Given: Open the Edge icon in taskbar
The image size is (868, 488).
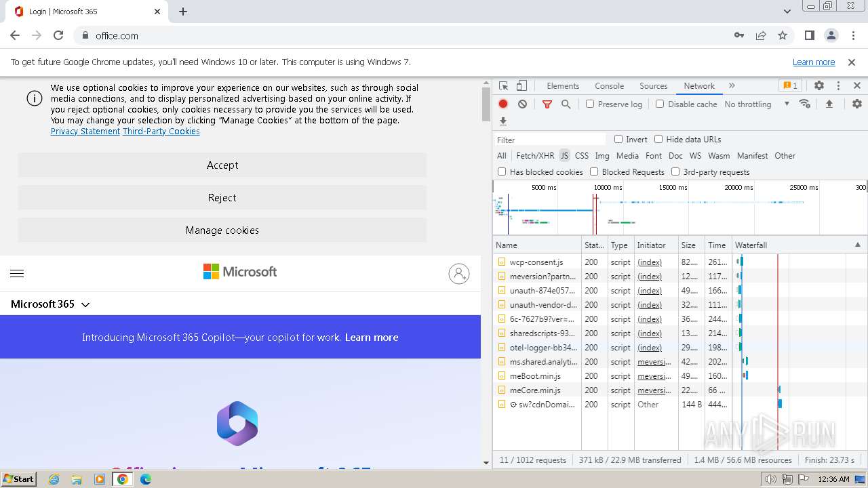Looking at the screenshot, I should (146, 479).
